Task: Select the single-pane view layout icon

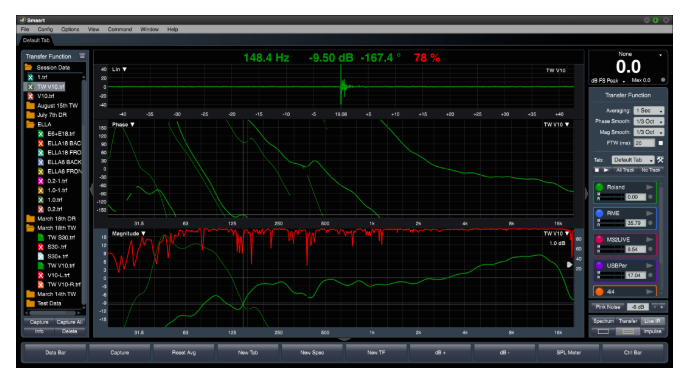Action: [x=603, y=331]
